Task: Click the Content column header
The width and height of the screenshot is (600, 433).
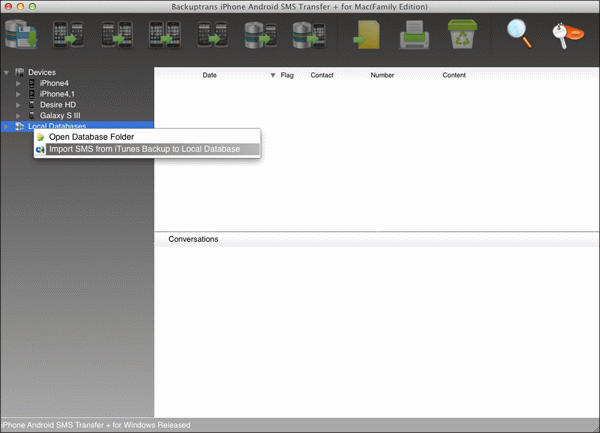Action: click(x=454, y=75)
